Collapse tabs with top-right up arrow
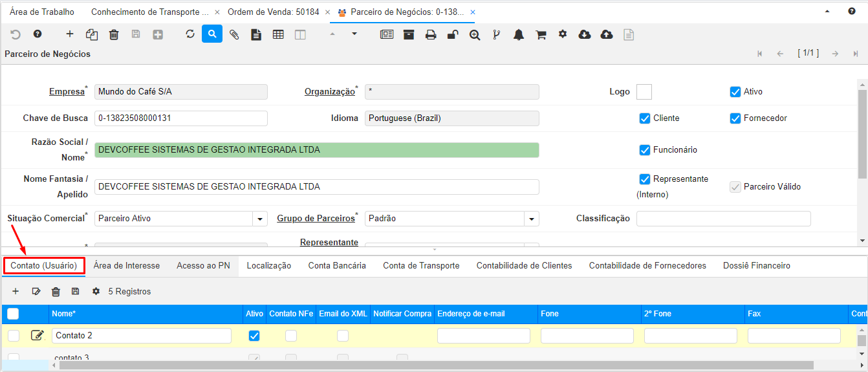Viewport: 868px width, 372px height. [x=828, y=12]
